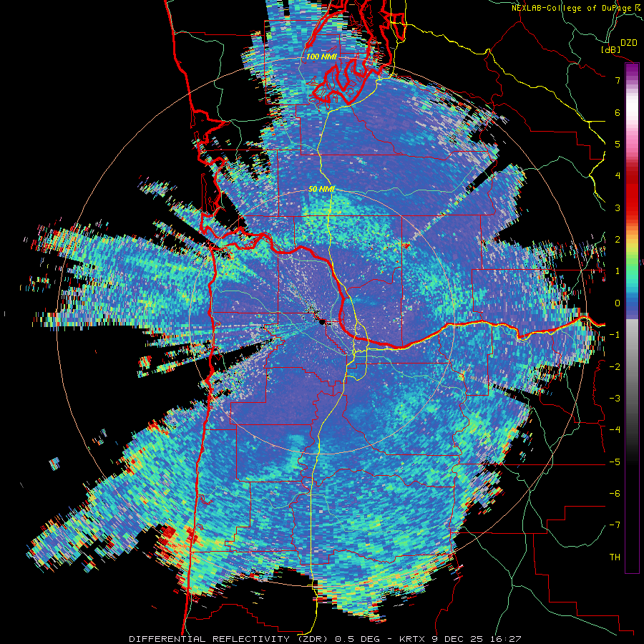The width and height of the screenshot is (644, 644).
Task: Click the 4 tick label on color scale
Action: click(618, 176)
